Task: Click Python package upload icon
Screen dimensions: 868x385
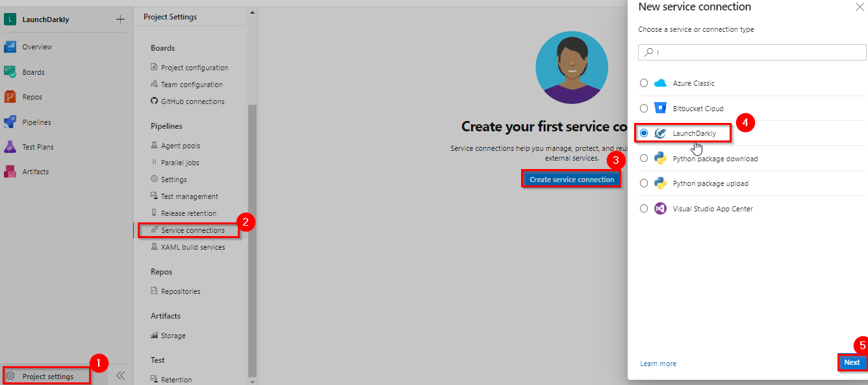Action: (x=661, y=183)
